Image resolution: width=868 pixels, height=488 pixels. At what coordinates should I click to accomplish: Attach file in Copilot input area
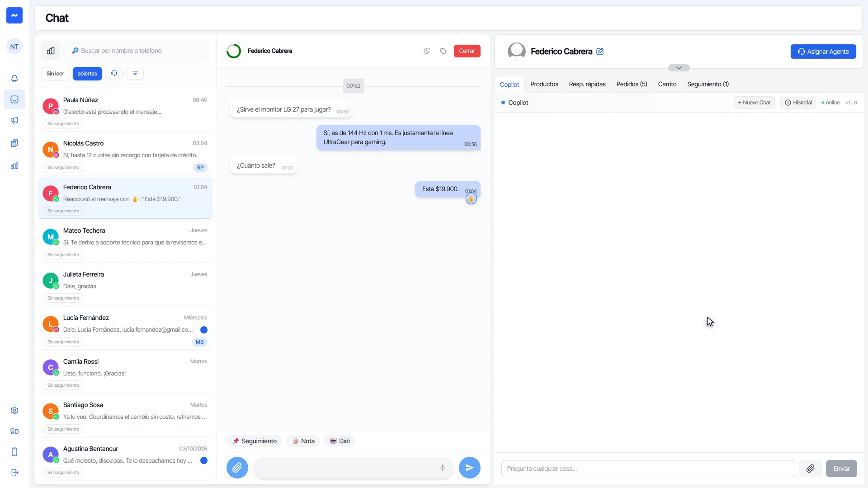tap(811, 469)
